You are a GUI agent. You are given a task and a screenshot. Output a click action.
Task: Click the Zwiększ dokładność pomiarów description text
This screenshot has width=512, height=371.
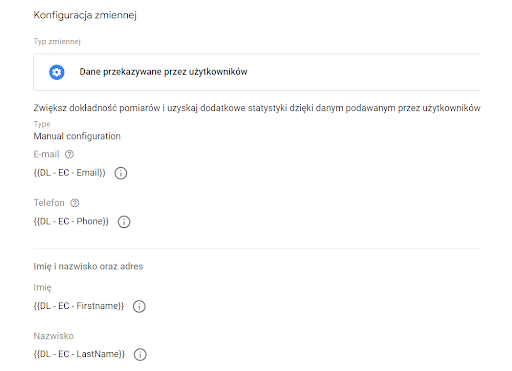click(257, 108)
